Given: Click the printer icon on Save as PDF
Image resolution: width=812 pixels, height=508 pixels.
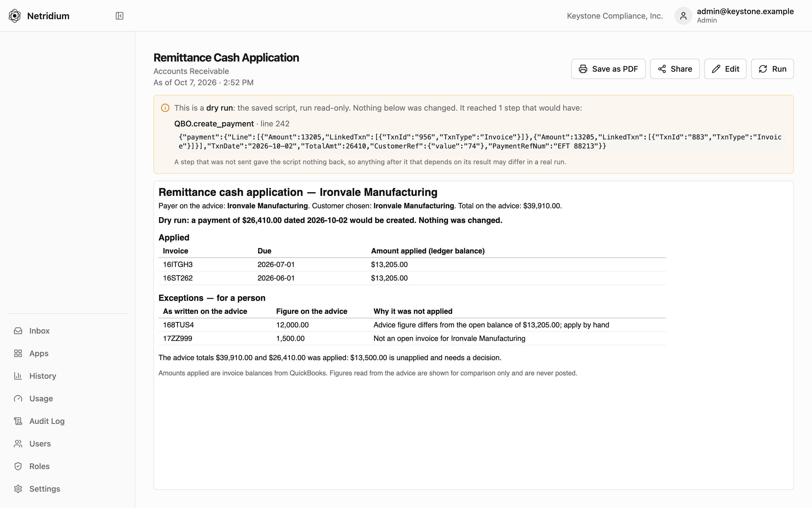Looking at the screenshot, I should (x=583, y=69).
